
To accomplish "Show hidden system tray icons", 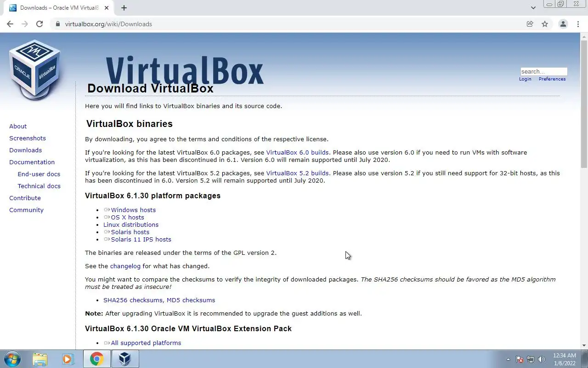I will (508, 359).
